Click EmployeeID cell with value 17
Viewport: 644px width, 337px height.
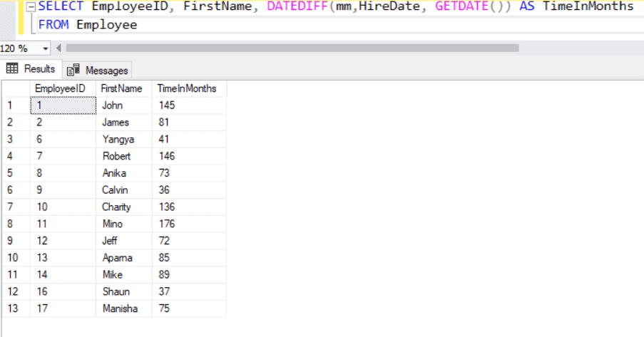pos(43,309)
